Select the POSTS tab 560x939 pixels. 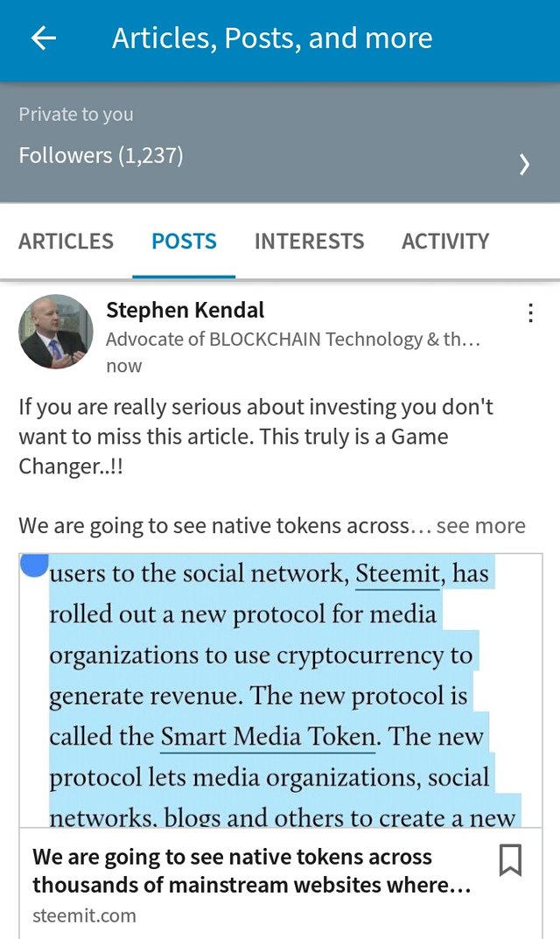click(184, 242)
